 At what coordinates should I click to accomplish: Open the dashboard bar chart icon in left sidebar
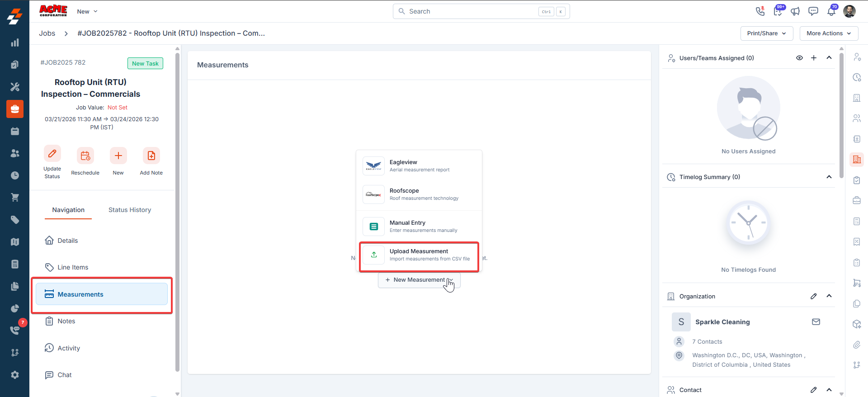pos(15,43)
